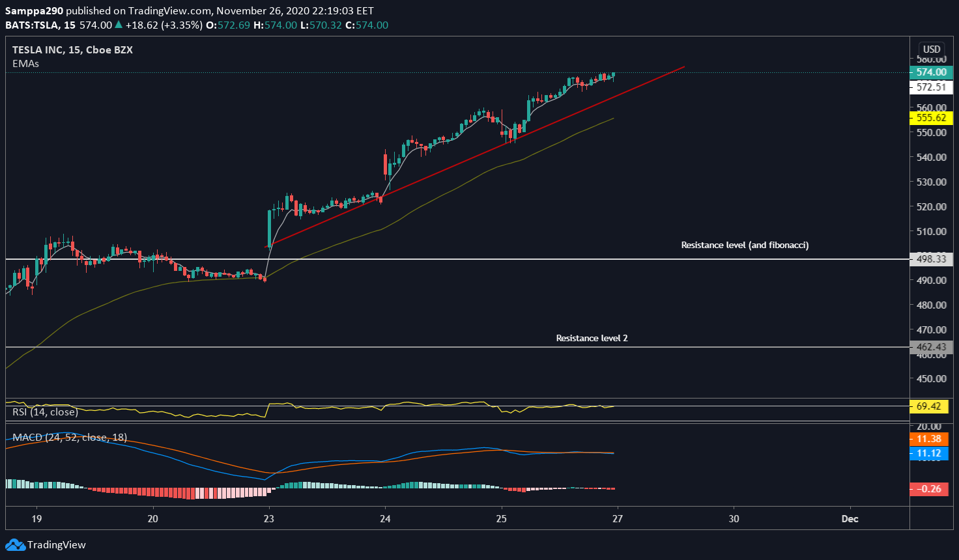The width and height of the screenshot is (959, 560).
Task: Open the TradingView brand link
Action: click(46, 545)
